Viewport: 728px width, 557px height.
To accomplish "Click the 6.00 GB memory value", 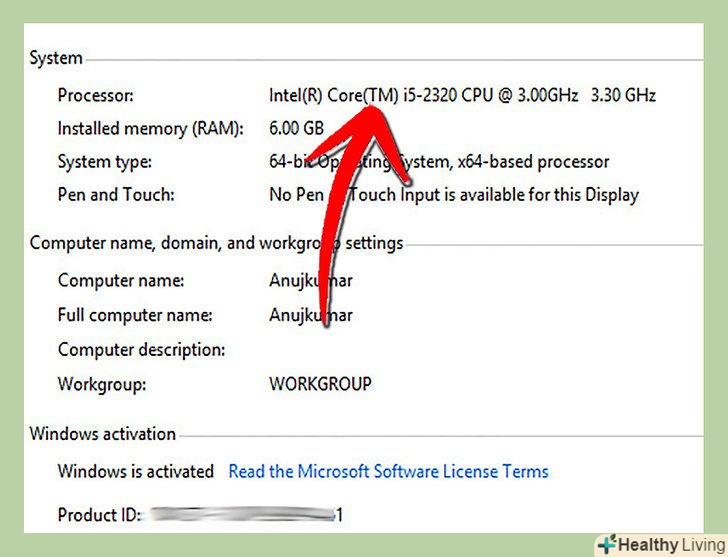I will click(x=296, y=128).
